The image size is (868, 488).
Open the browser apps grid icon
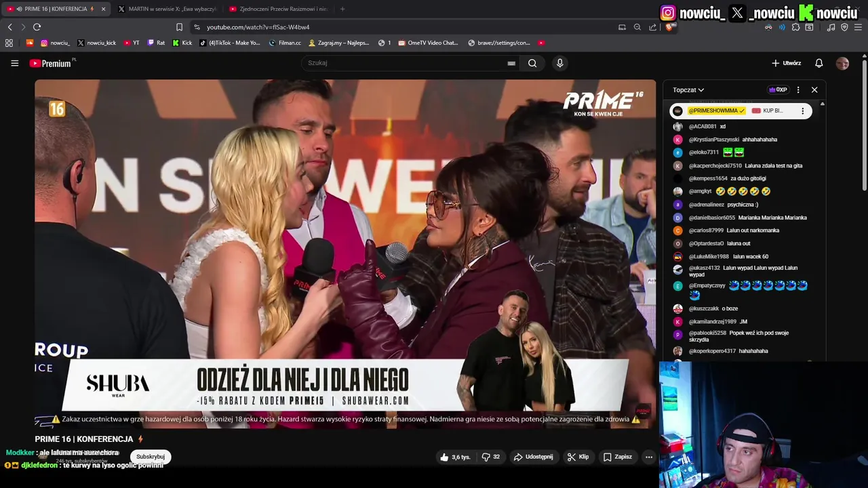pos(9,43)
